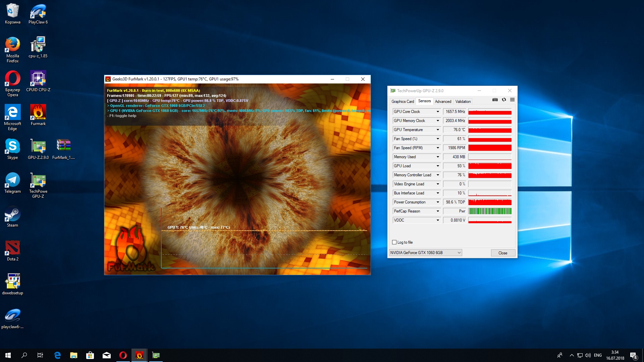Screen dimensions: 644x362
Task: Expand the GPU Load sensor dropdown
Action: click(x=438, y=166)
